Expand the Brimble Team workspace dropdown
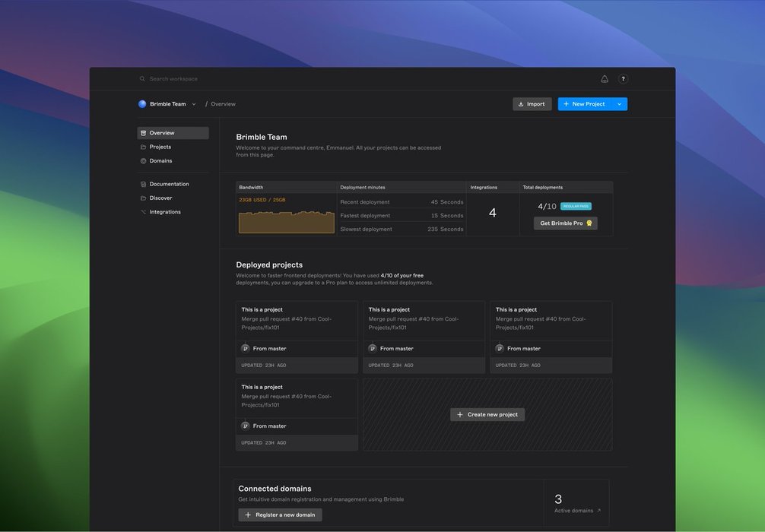Viewport: 765px width, 532px height. [x=194, y=104]
